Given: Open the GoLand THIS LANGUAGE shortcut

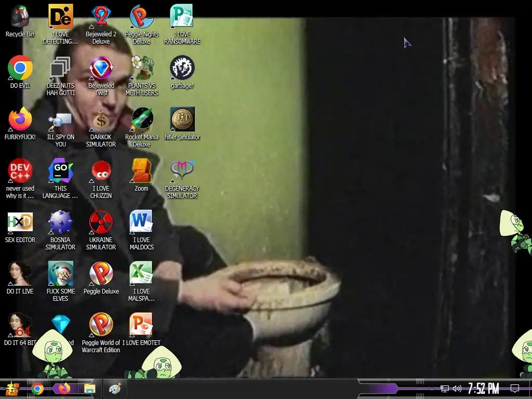Looking at the screenshot, I should point(60,179).
